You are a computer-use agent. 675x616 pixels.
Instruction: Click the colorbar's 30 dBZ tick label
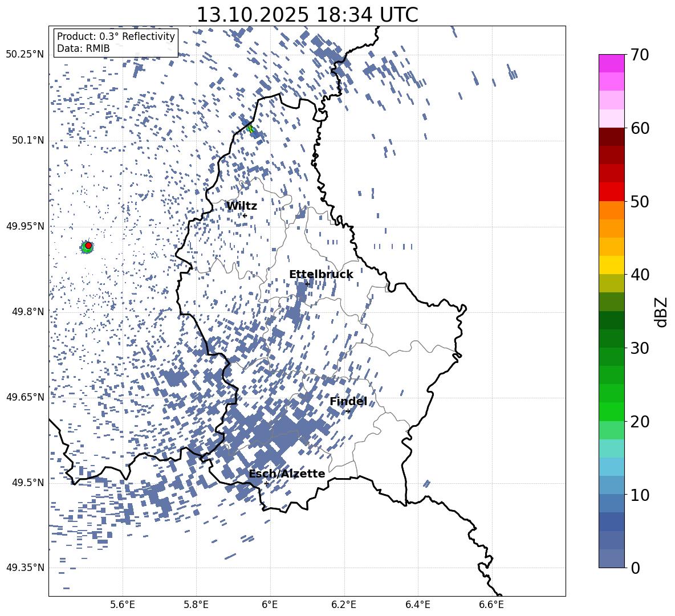(640, 348)
